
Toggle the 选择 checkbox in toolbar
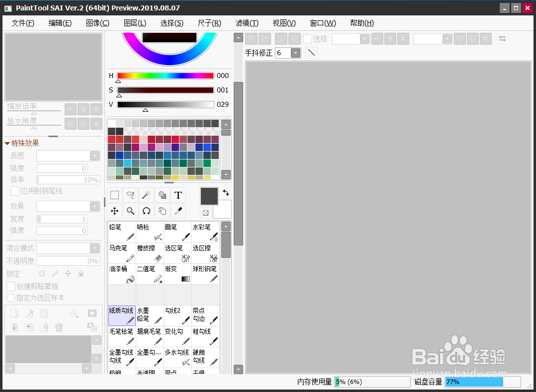[308, 39]
